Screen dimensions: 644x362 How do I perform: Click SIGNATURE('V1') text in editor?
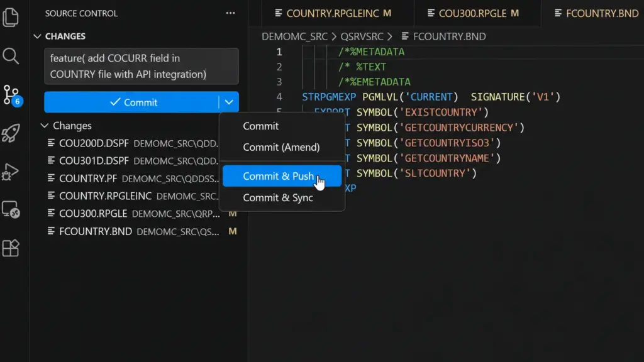tap(516, 97)
